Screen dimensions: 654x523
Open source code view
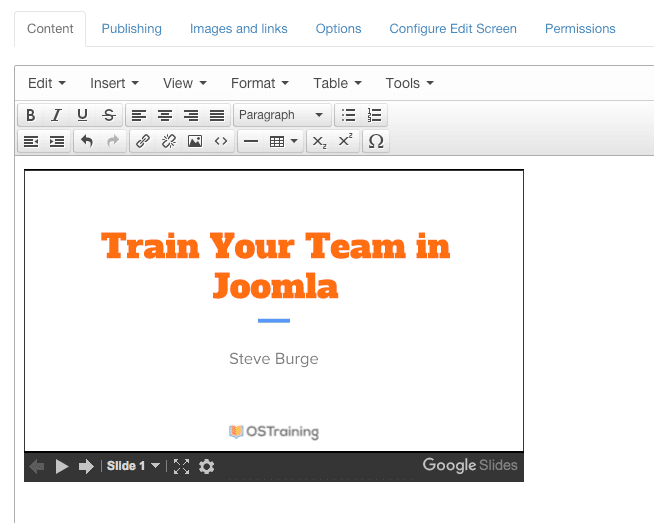[221, 141]
